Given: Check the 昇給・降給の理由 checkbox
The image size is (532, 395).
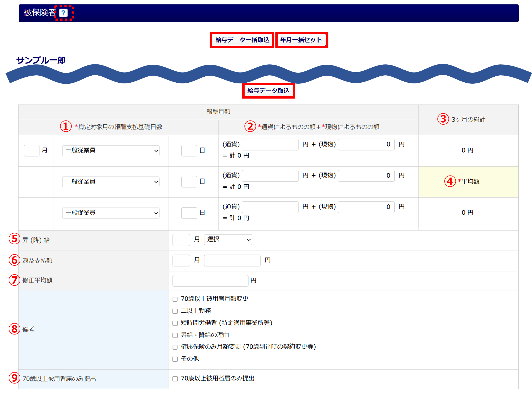Looking at the screenshot, I should (175, 335).
